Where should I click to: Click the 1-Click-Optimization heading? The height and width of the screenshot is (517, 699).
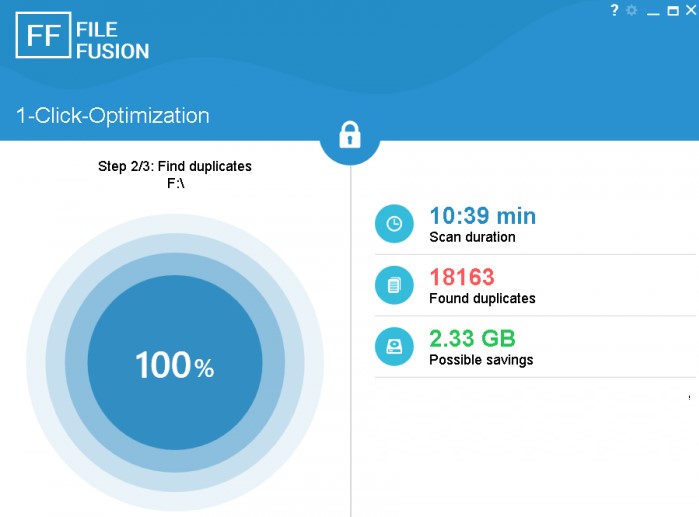(x=113, y=116)
